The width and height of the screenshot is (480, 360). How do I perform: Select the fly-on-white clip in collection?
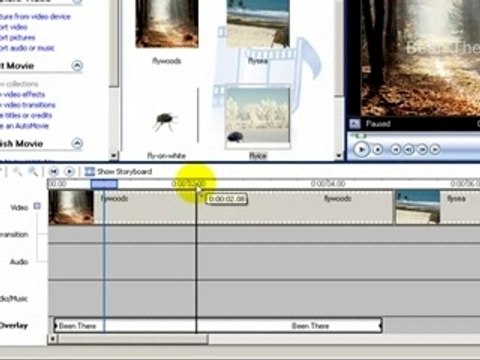click(166, 122)
